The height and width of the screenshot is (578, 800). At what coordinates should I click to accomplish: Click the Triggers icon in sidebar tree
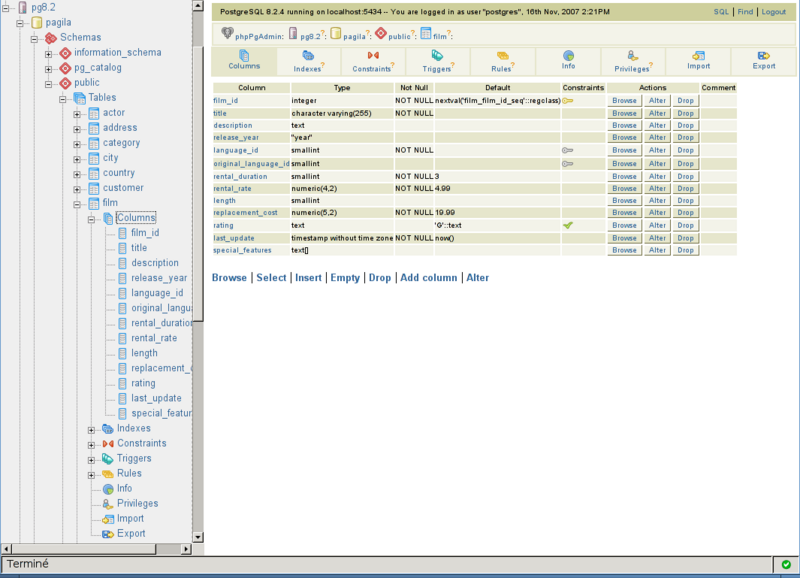tap(107, 458)
